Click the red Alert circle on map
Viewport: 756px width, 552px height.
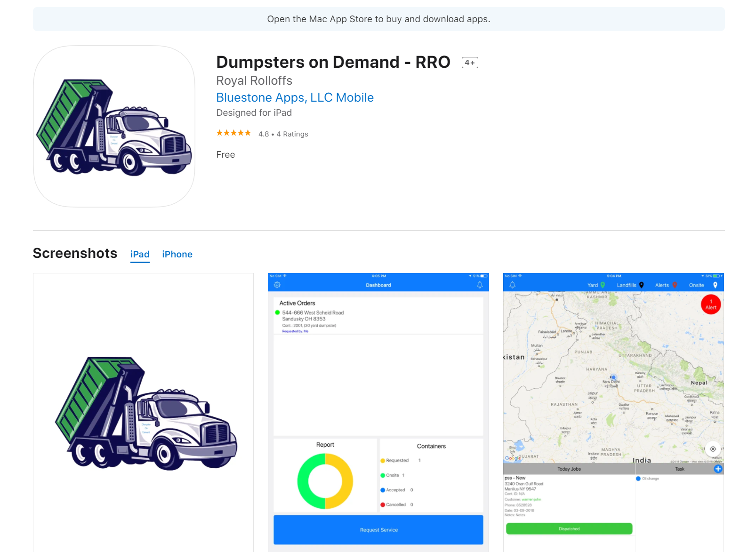click(x=711, y=304)
